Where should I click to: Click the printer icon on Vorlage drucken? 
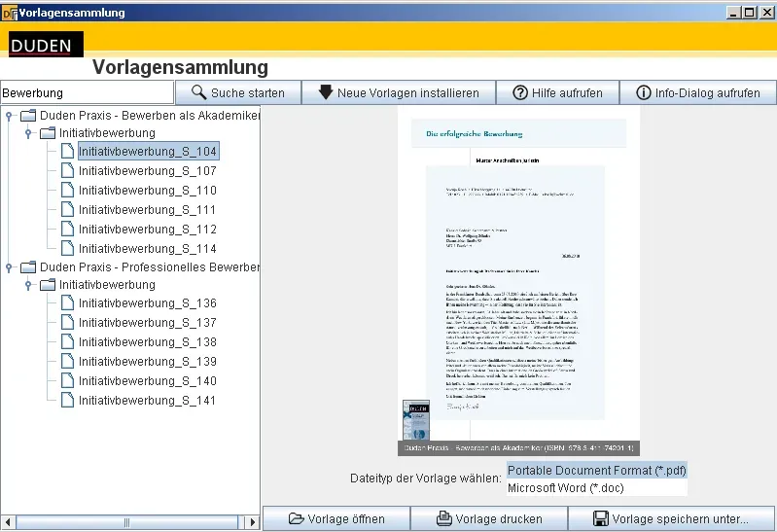[444, 518]
